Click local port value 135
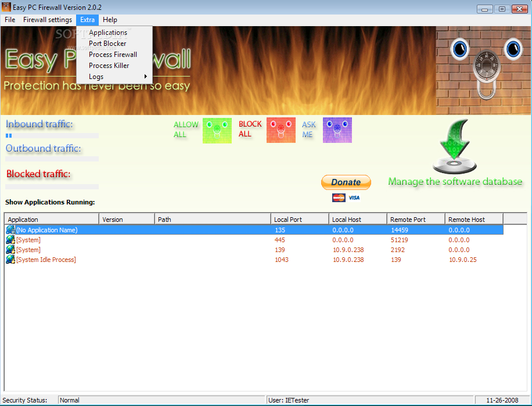The height and width of the screenshot is (406, 532). [x=280, y=230]
